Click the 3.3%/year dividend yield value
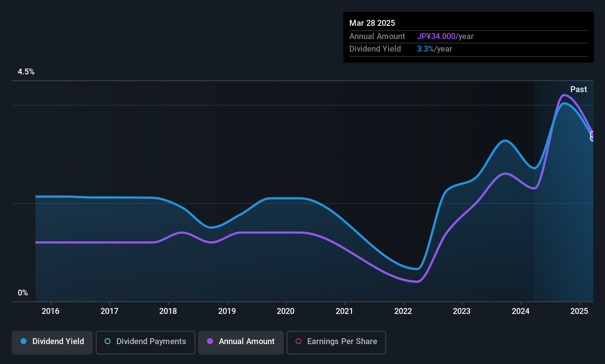 (434, 49)
